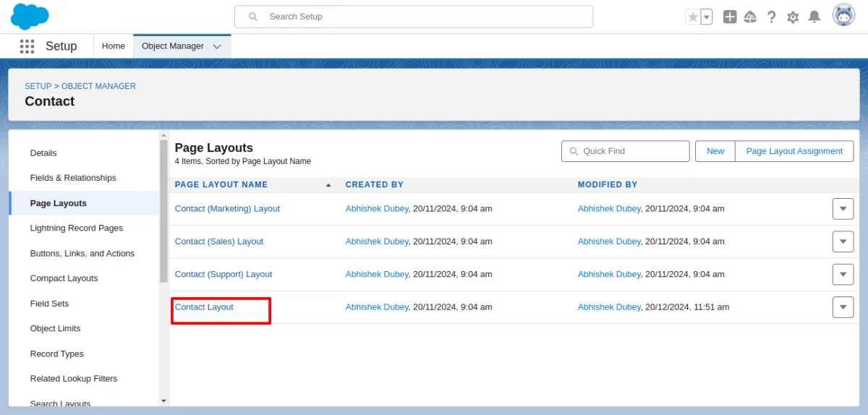Open Page Layout Assignment
This screenshot has width=868, height=415.
click(x=794, y=151)
